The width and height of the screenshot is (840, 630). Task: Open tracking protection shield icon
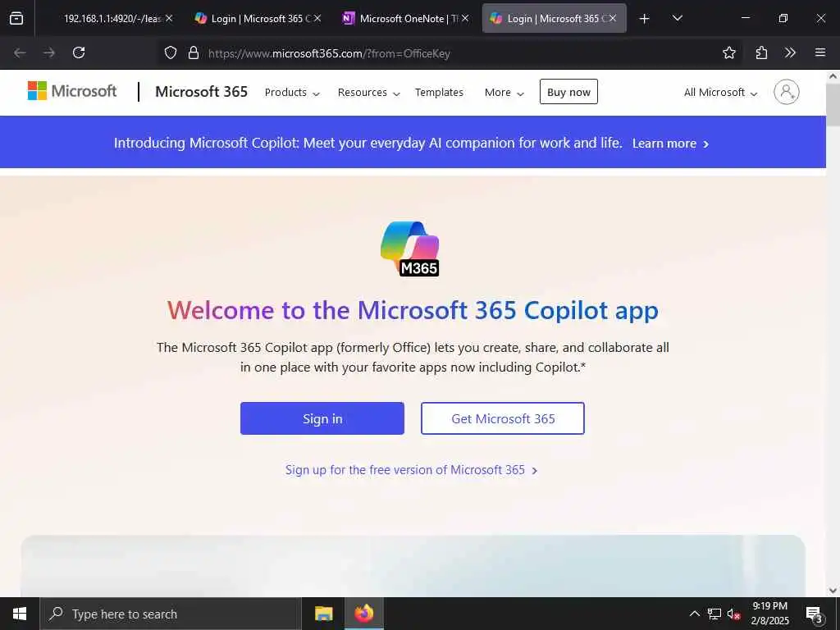pos(171,52)
